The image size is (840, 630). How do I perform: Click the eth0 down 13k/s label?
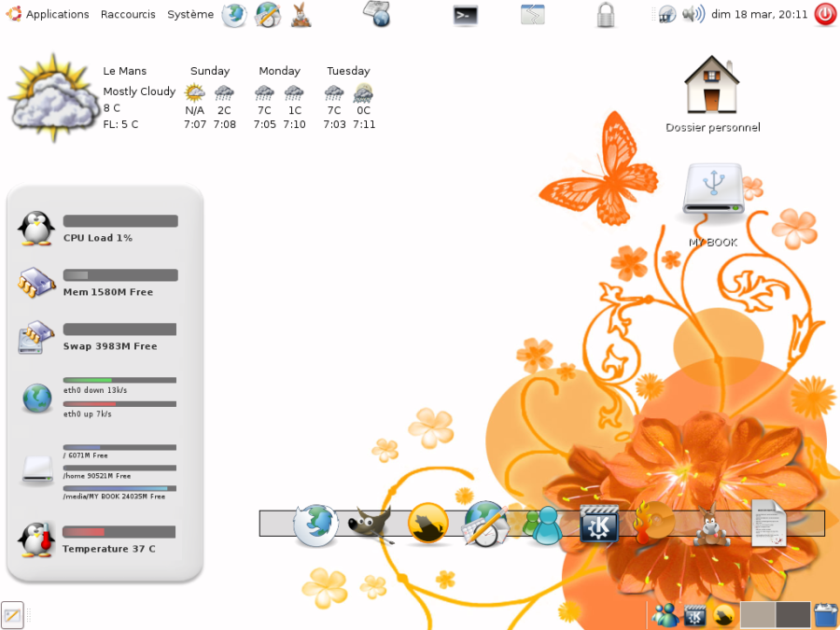coord(95,390)
